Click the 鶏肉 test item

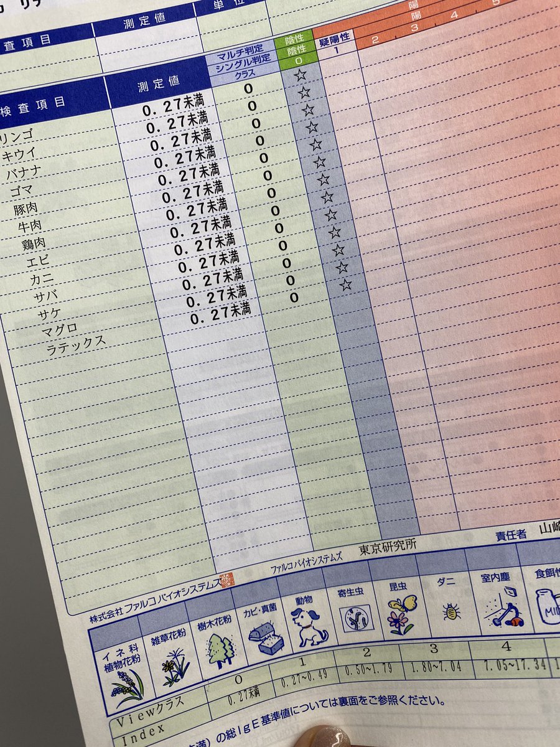35,245
